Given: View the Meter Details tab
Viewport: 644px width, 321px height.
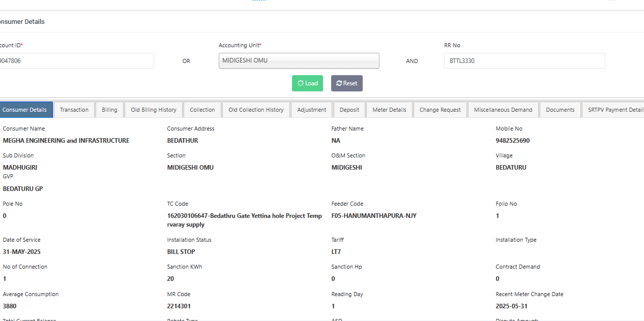Looking at the screenshot, I should coord(389,110).
